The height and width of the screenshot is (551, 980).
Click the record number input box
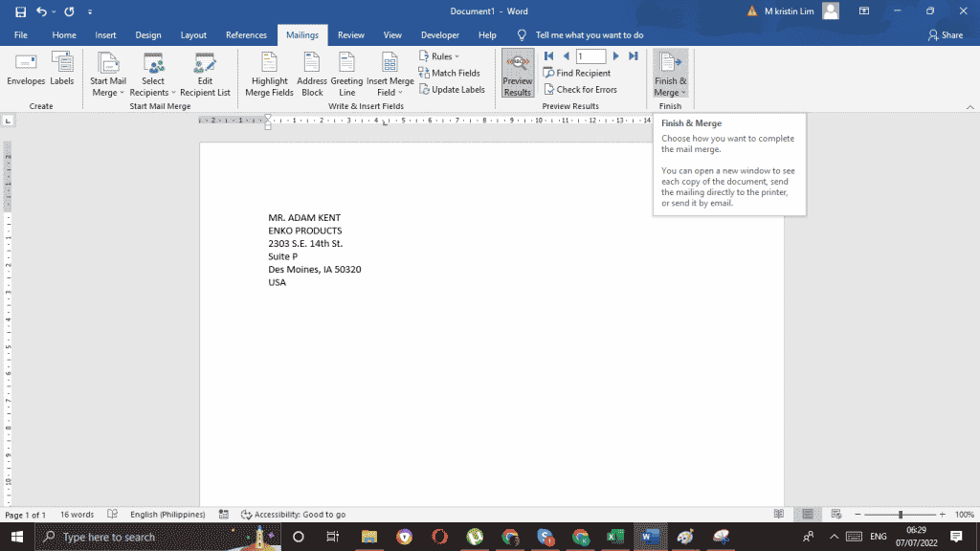590,56
